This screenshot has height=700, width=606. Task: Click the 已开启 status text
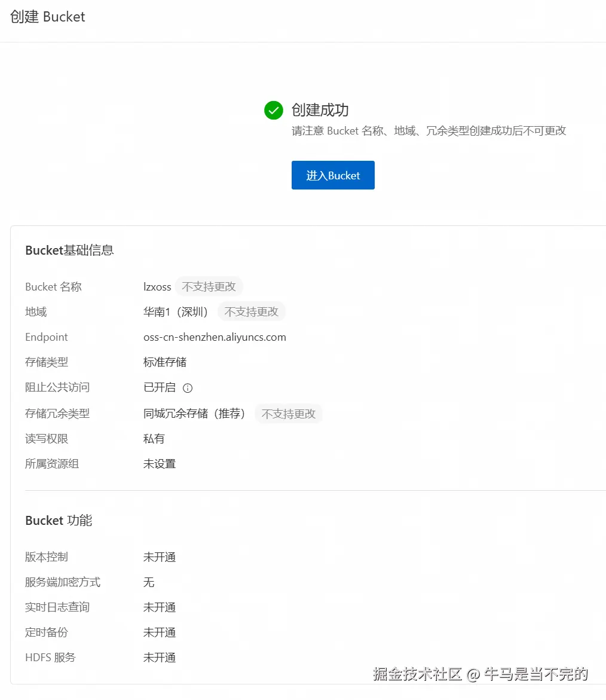[x=160, y=387]
